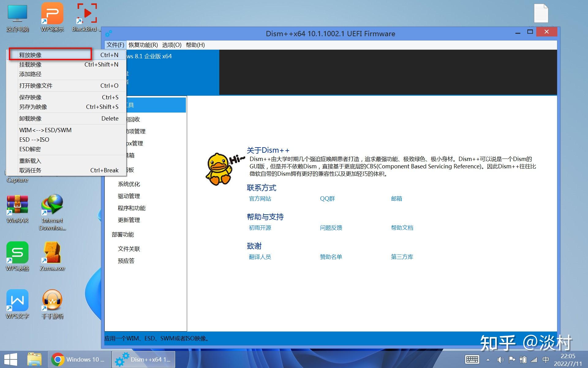Open the 官方网站 link

pyautogui.click(x=260, y=198)
